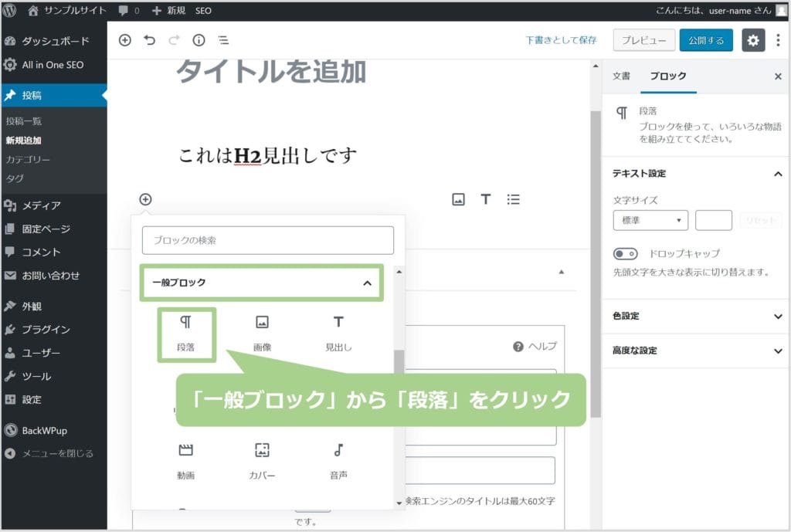Click the 公開する publish button
The image size is (791, 532).
706,40
